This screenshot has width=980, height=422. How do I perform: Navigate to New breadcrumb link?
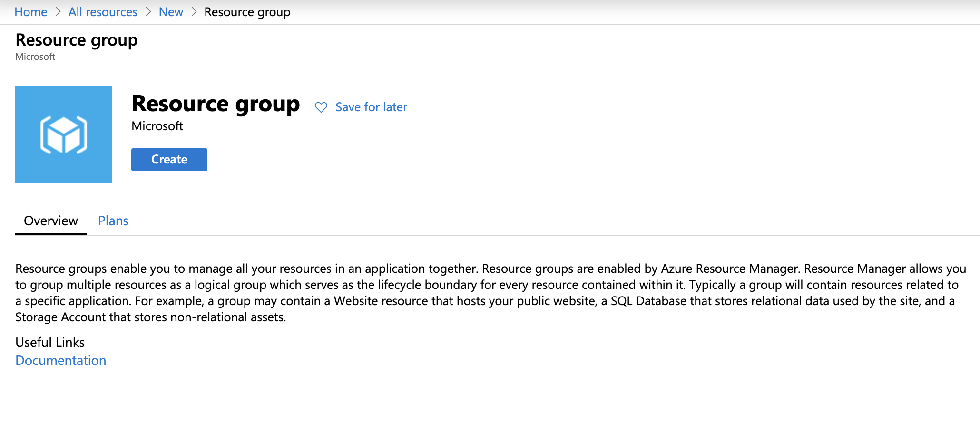click(x=171, y=12)
